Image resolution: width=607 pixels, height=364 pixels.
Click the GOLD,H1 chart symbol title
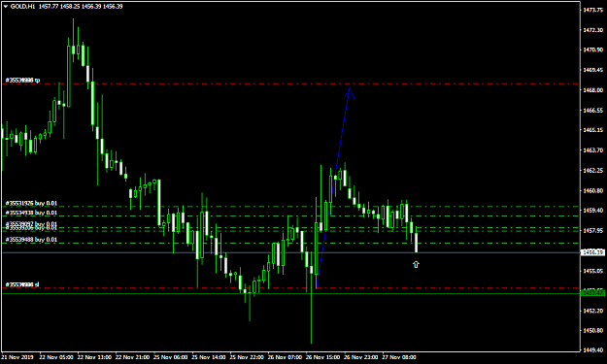(22, 7)
